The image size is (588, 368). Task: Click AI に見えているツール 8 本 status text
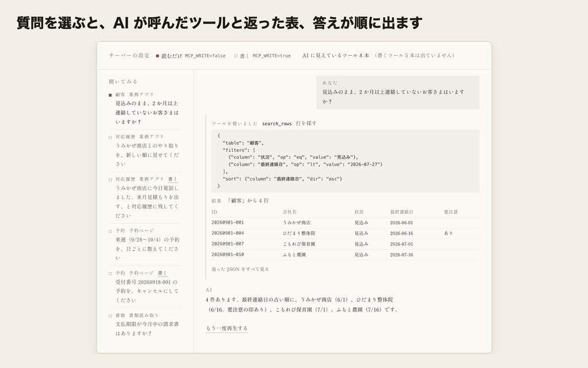pos(335,56)
